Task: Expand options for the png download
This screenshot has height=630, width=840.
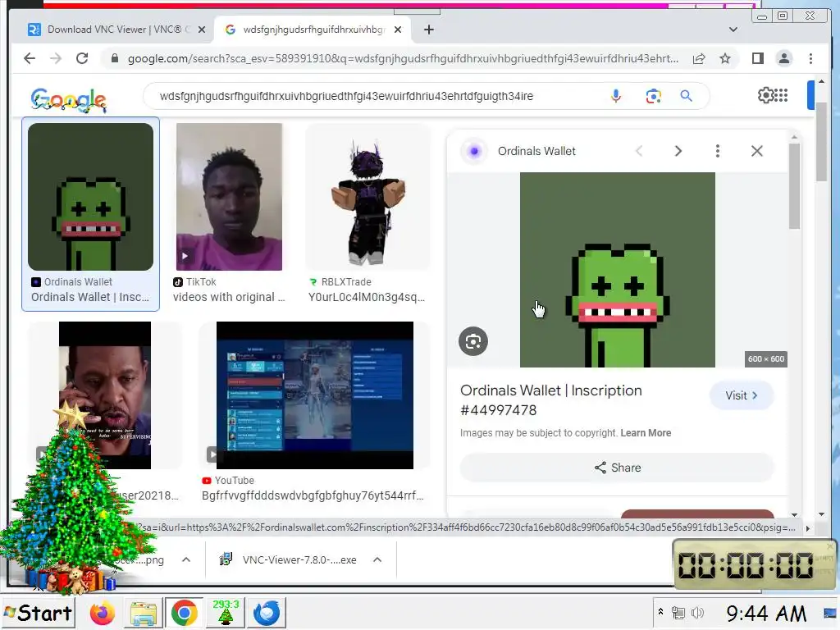Action: (x=186, y=559)
